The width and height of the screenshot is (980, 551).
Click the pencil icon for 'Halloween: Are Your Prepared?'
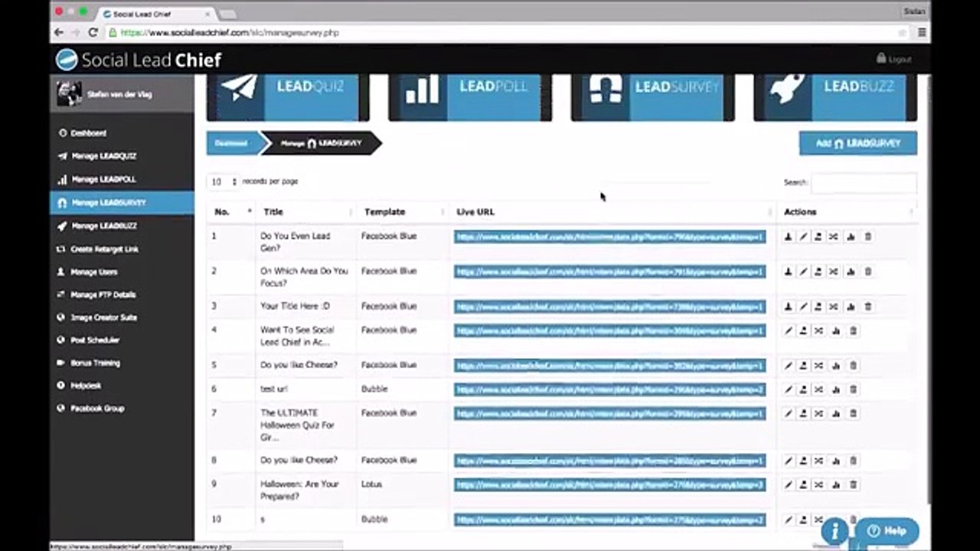(x=789, y=484)
